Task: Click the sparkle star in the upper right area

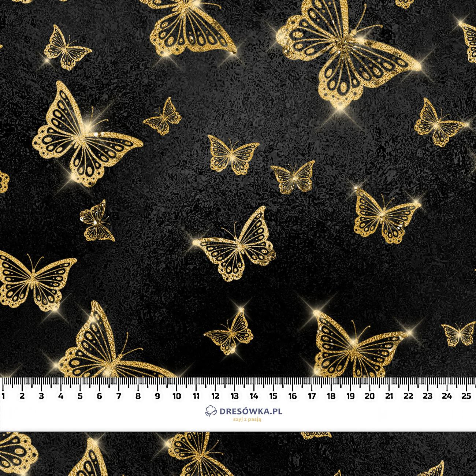Action: [417, 66]
